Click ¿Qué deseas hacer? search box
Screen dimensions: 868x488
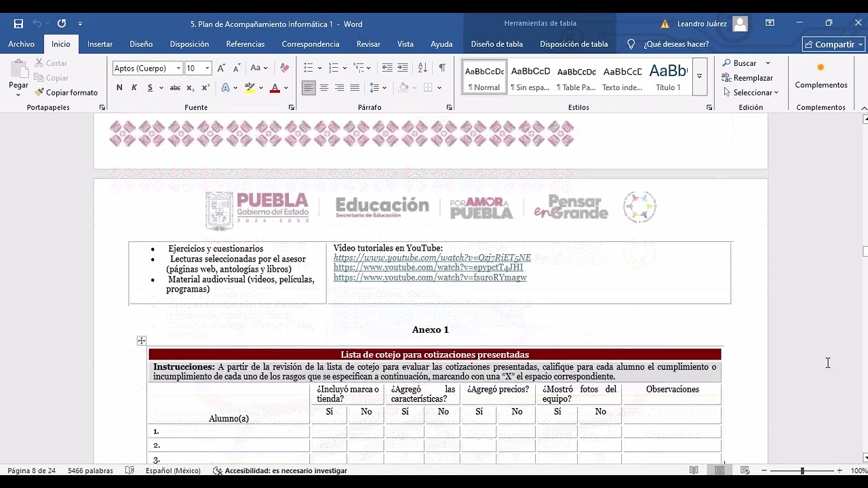(668, 44)
